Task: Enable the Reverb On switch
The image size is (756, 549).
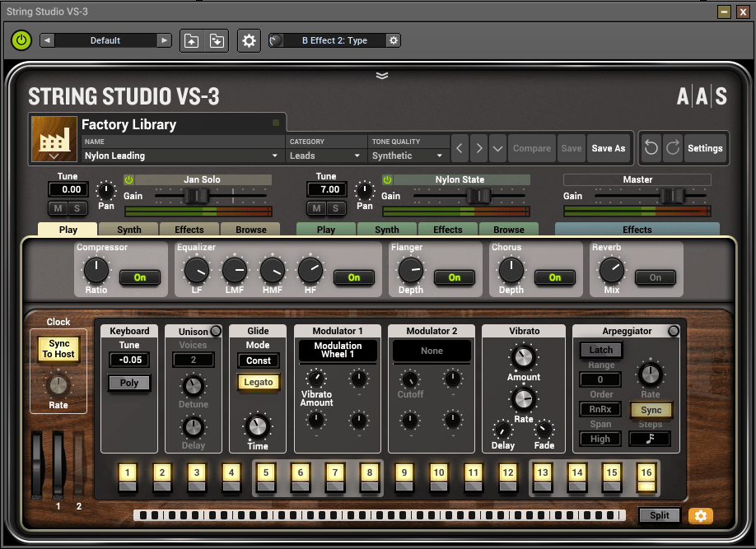Action: [656, 277]
